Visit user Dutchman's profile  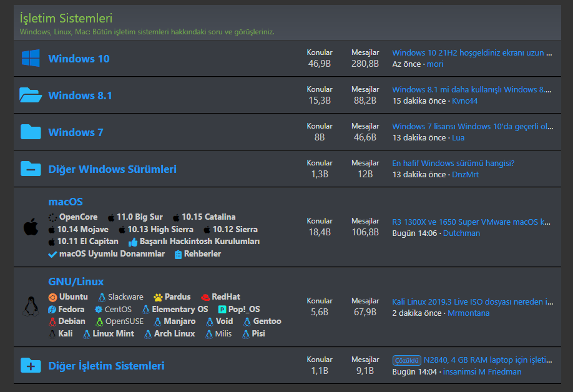(461, 233)
